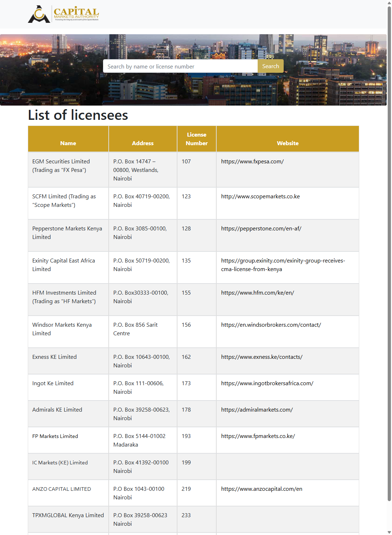Click address P.O. Box30333-00100
392x535 pixels.
pyautogui.click(x=141, y=297)
